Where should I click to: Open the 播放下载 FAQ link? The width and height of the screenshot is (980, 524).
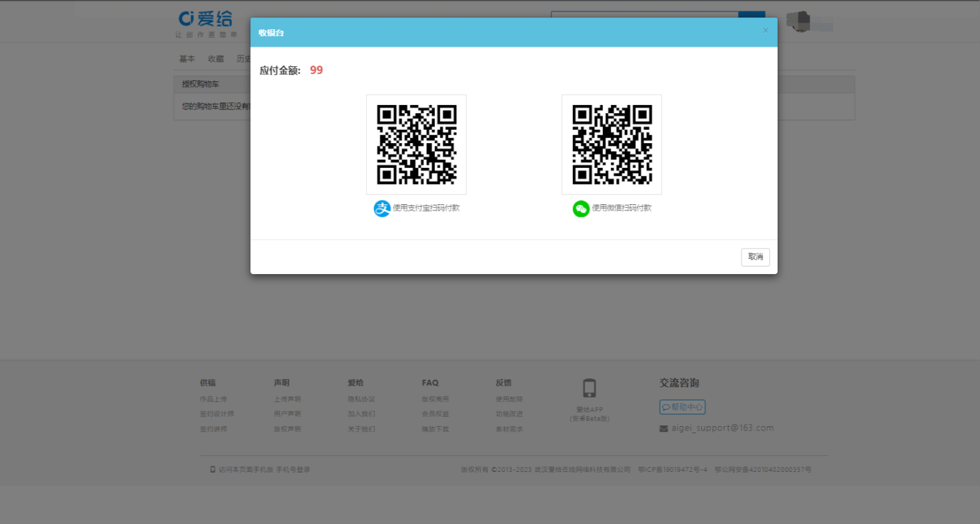coord(436,429)
